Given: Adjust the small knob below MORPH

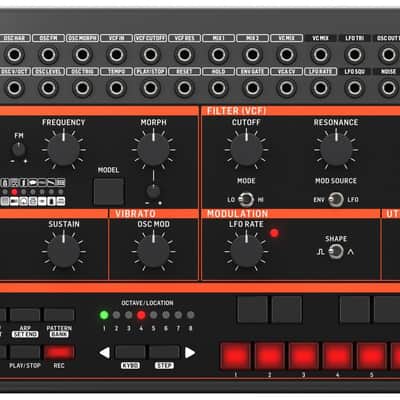Looking at the screenshot, I should (x=153, y=192).
